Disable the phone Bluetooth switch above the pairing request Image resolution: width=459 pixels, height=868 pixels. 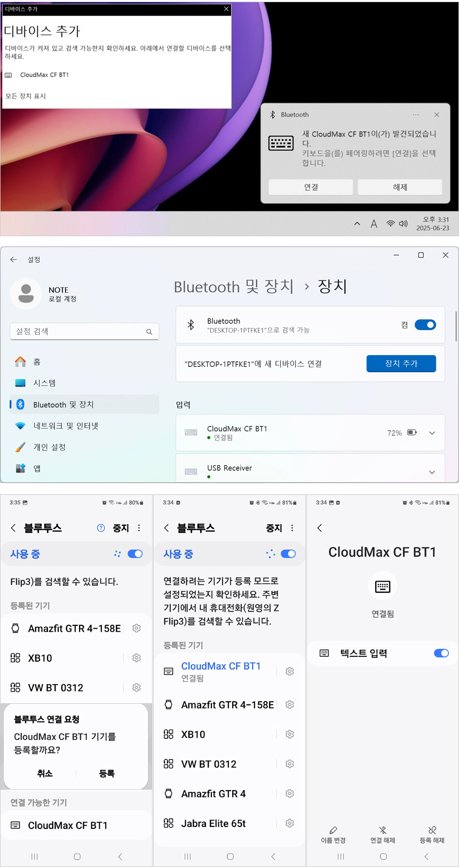tap(135, 554)
